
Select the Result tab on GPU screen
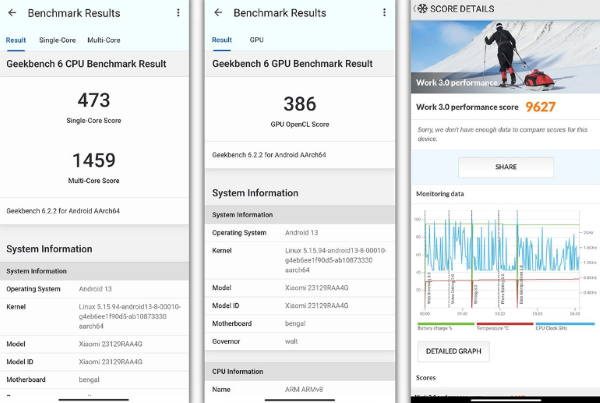[221, 40]
